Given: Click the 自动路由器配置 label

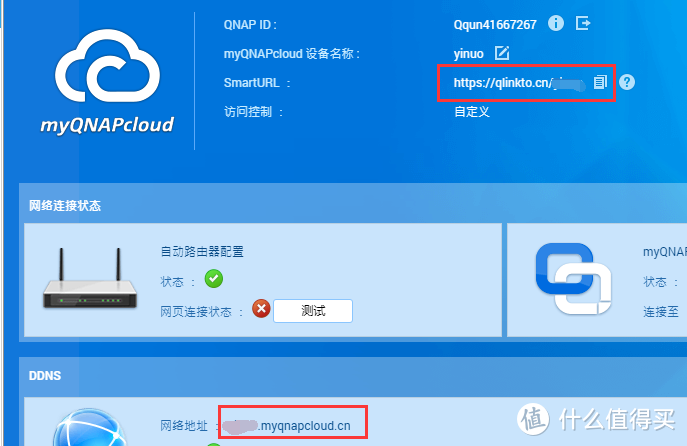Looking at the screenshot, I should 202,251.
